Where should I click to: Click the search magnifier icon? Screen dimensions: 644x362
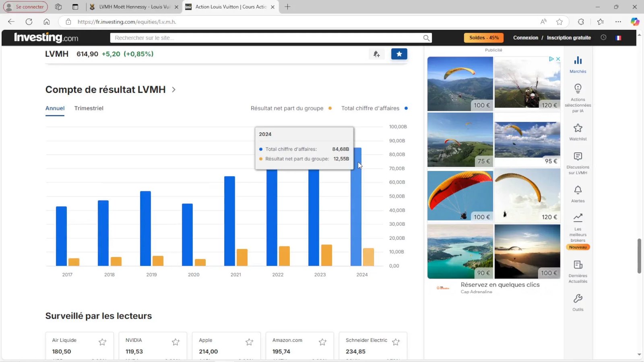(x=426, y=38)
